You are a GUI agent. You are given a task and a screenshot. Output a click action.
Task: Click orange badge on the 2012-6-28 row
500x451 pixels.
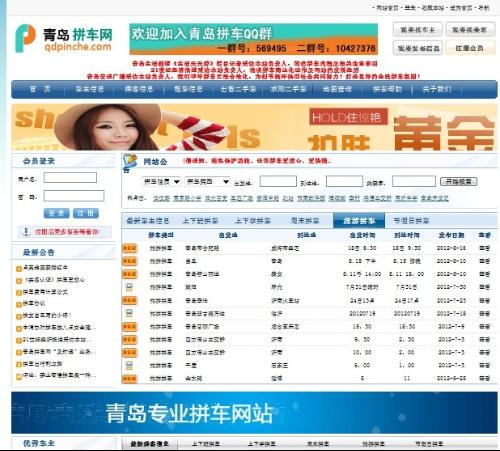tap(129, 378)
